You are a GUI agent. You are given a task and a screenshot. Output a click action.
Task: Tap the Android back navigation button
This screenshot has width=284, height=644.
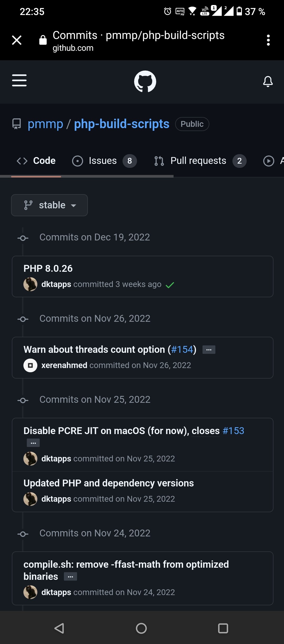[x=59, y=628]
